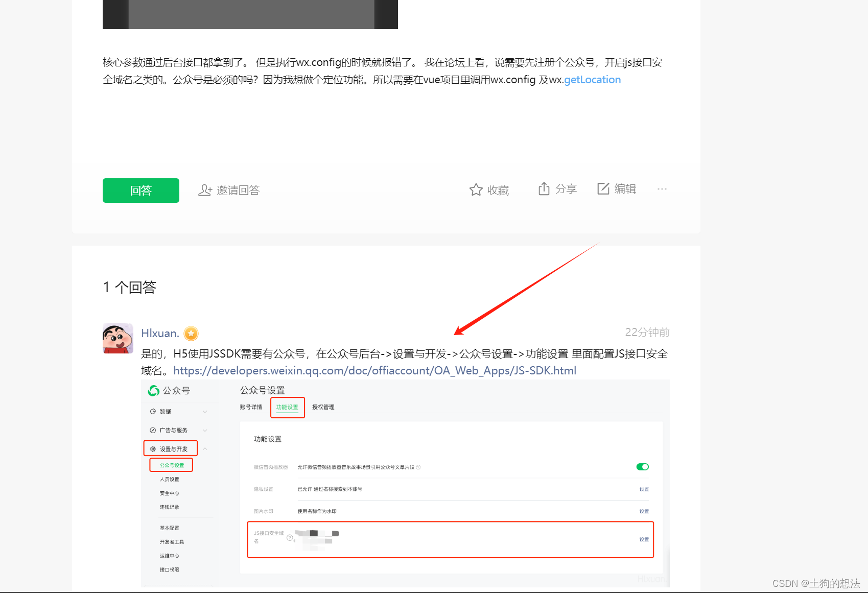
Task: Toggle the 微信音频播放器 green switch
Action: 643,466
